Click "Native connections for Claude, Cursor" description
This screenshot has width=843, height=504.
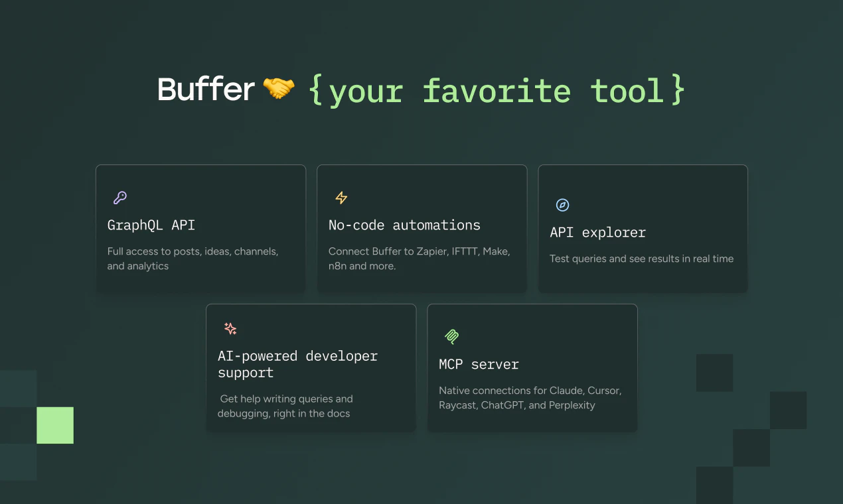tap(530, 398)
